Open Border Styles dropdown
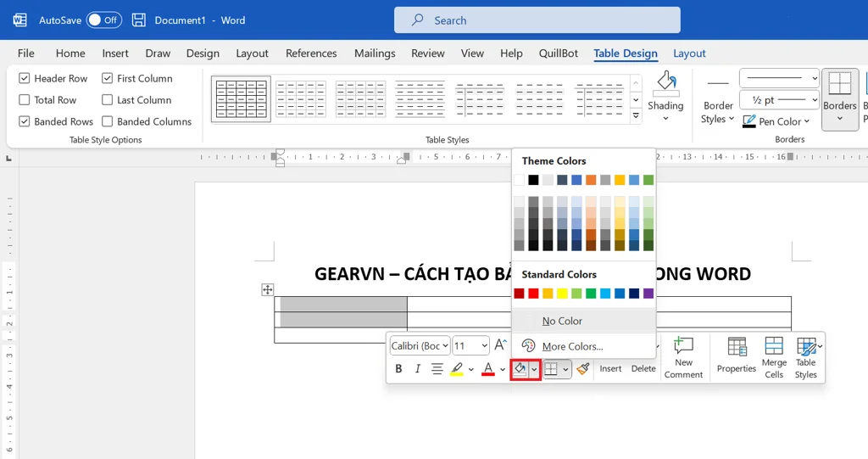The image size is (868, 459). click(717, 112)
